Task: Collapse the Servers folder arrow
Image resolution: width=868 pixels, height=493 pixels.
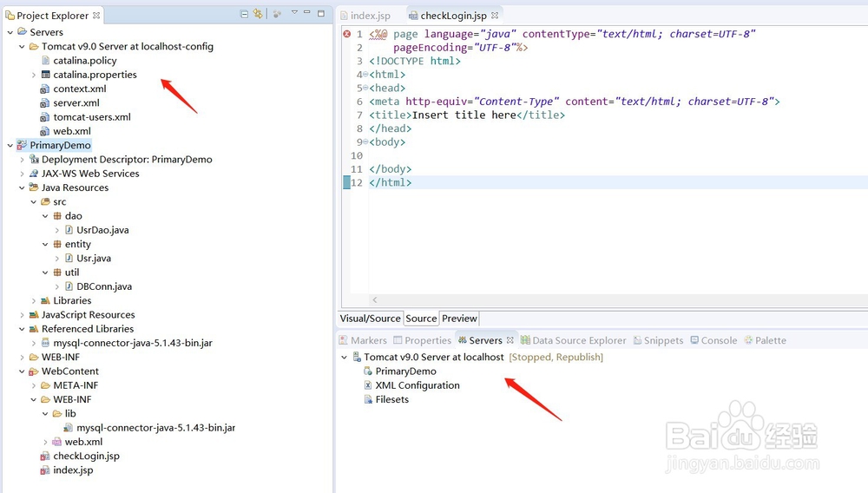Action: point(10,32)
